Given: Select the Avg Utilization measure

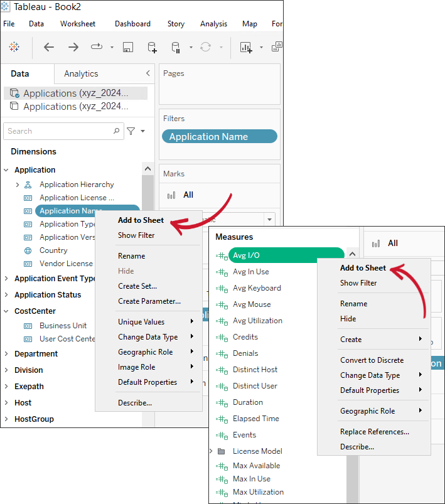Looking at the screenshot, I should click(x=257, y=321).
